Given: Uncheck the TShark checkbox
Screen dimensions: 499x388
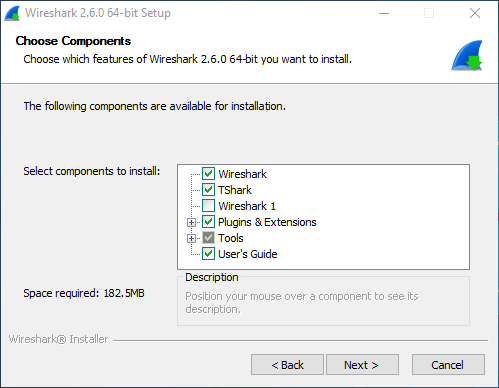Looking at the screenshot, I should (208, 190).
